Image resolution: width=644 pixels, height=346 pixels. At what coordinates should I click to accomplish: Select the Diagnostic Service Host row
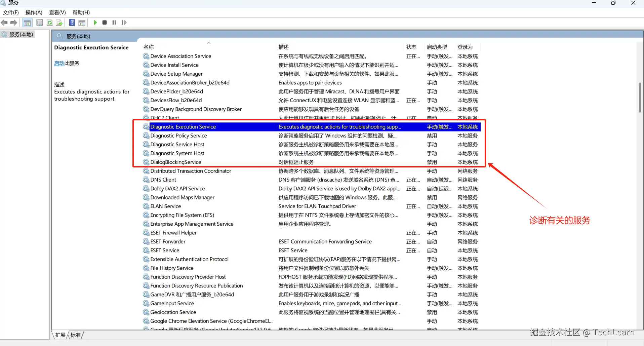click(x=312, y=144)
